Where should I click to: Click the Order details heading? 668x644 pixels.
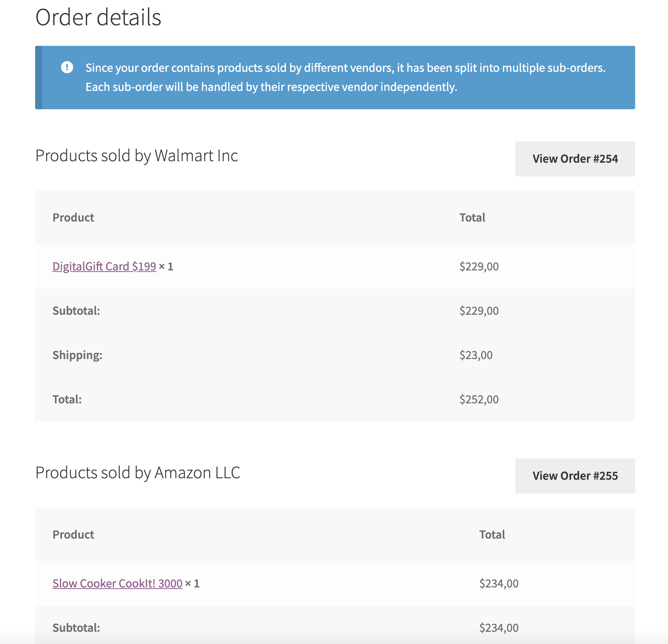click(x=98, y=18)
